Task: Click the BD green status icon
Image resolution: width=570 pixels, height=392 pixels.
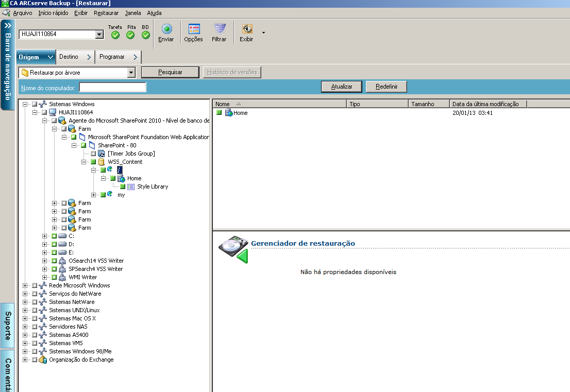Action: (x=146, y=35)
